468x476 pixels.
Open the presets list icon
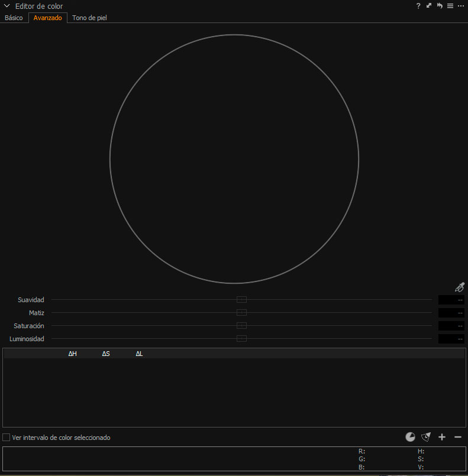[x=450, y=6]
